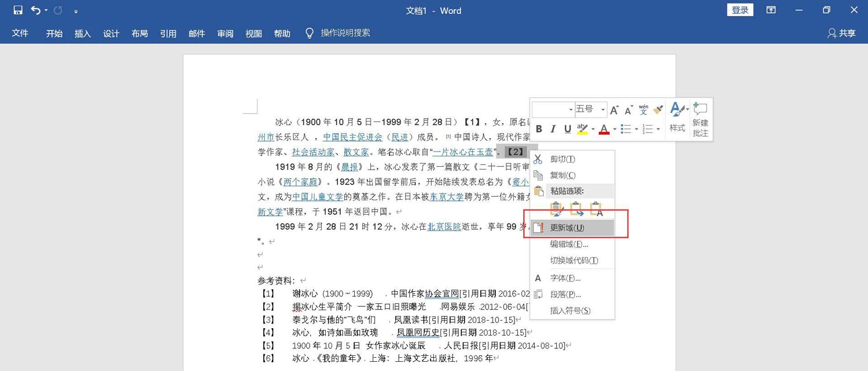Screen dimensions: 868x371
Task: Open the 北京医院 hyperlink
Action: click(444, 227)
